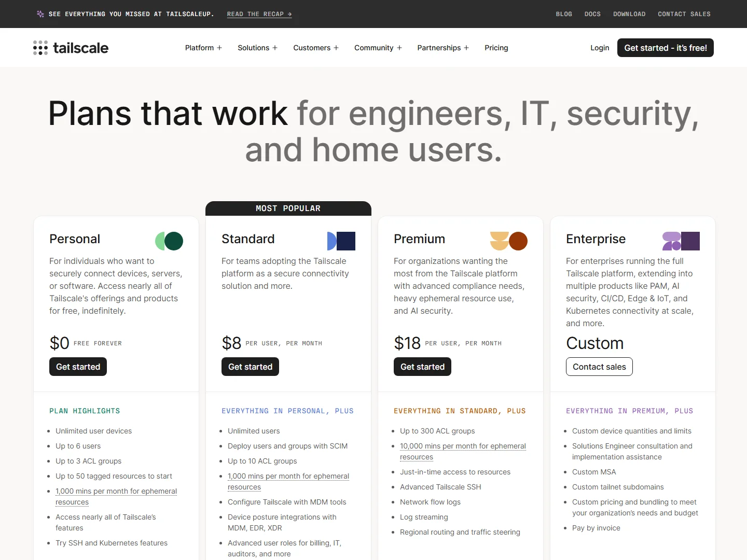The height and width of the screenshot is (560, 747).
Task: Click 'Just-in-time access to resources' bullet
Action: coord(455,472)
